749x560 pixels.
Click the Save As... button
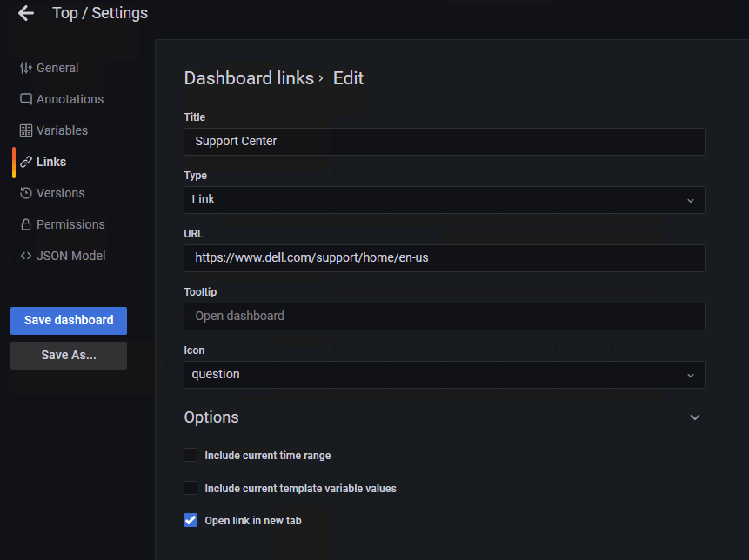point(69,355)
